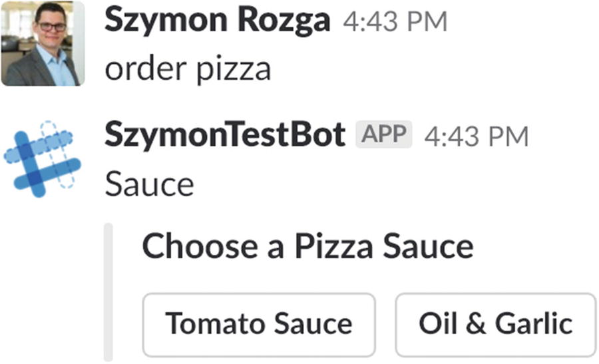Click the bot's "Sauce" message text
The image size is (599, 364).
[x=149, y=184]
